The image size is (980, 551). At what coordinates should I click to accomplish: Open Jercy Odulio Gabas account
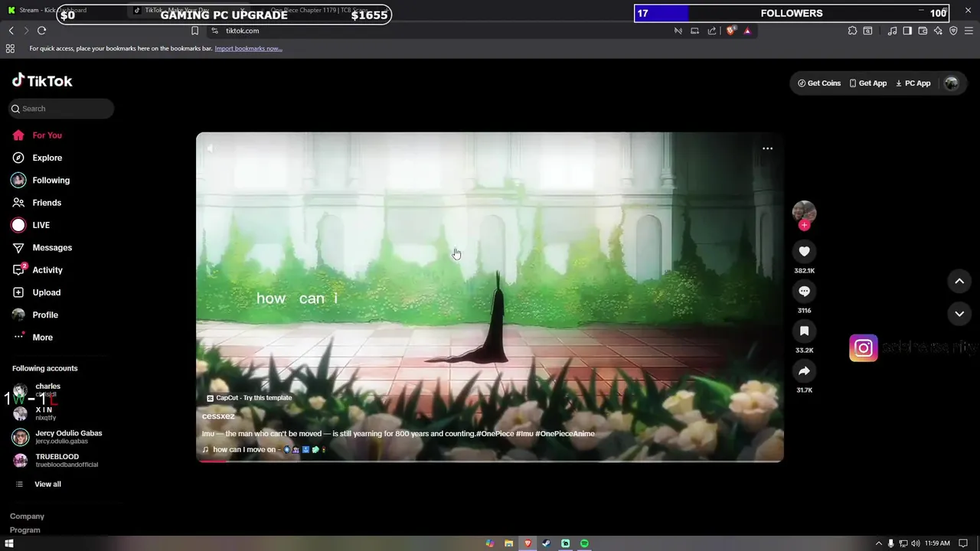(x=57, y=437)
